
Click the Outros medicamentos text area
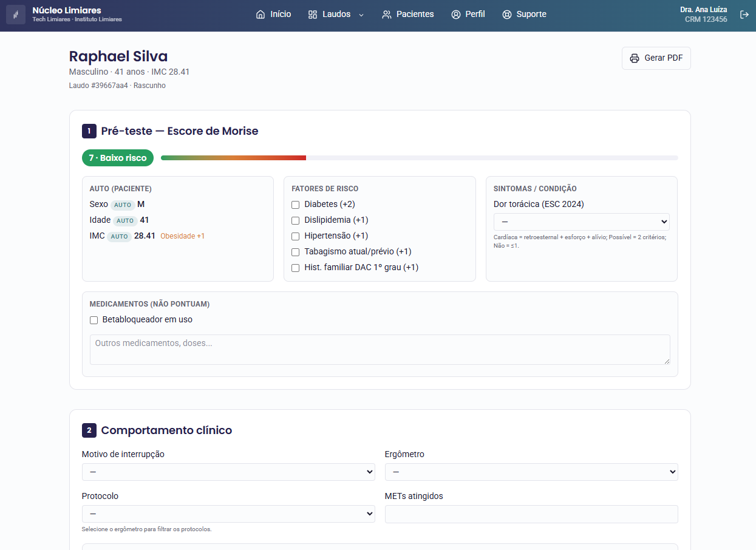tap(380, 350)
